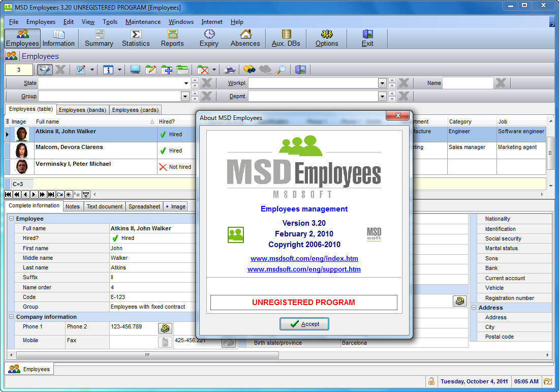This screenshot has height=392, width=559.
Task: Click the add new record plus-folder icon
Action: point(167,70)
